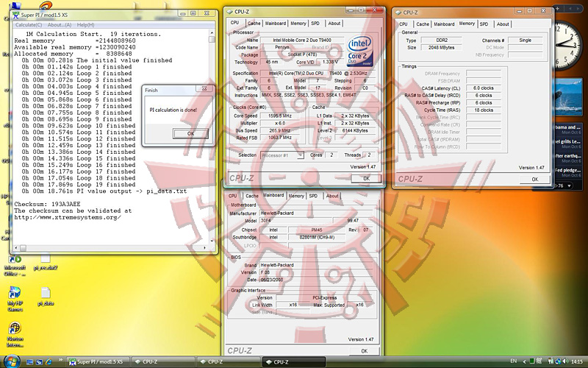Open the Memory tab in the top-middle CPU-Z window
Screen dimensions: 588x368
click(298, 24)
